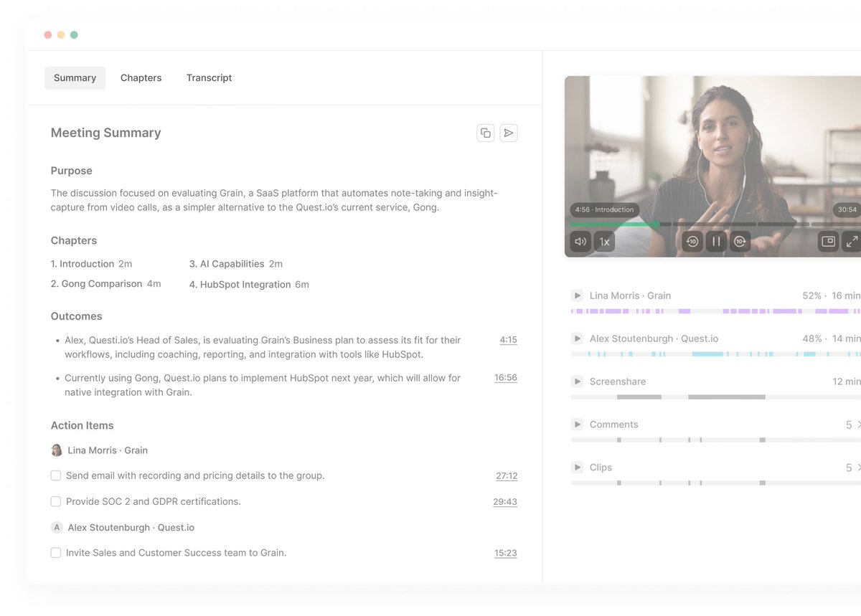Change playback speed from 1x
Screen dimensions: 861x616
pos(603,242)
